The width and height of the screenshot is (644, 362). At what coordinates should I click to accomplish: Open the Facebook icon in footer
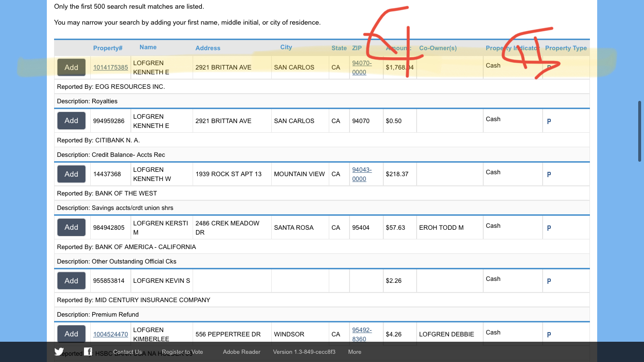click(x=88, y=351)
